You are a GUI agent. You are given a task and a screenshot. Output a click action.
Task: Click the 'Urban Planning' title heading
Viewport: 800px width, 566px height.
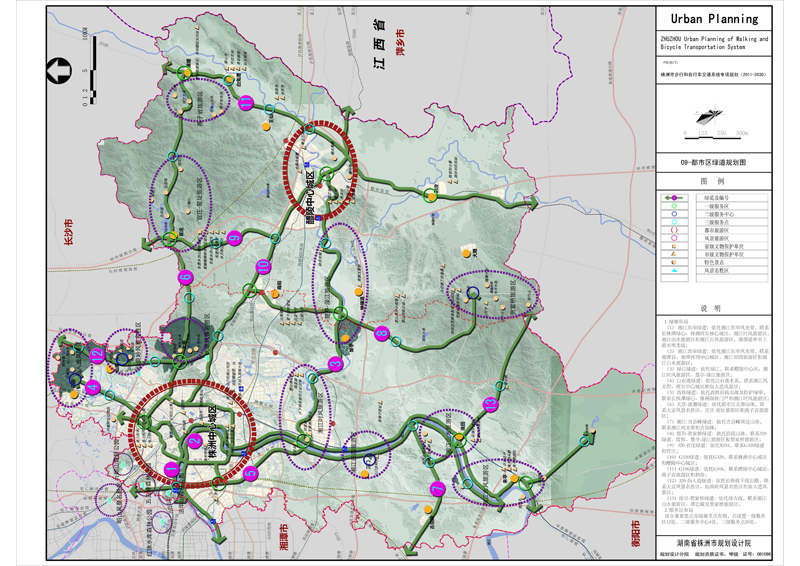point(714,18)
